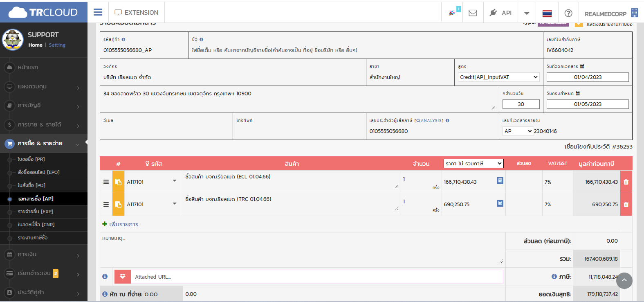Edit the 01/04/2023 issue date field
This screenshot has width=644, height=302.
coord(588,77)
